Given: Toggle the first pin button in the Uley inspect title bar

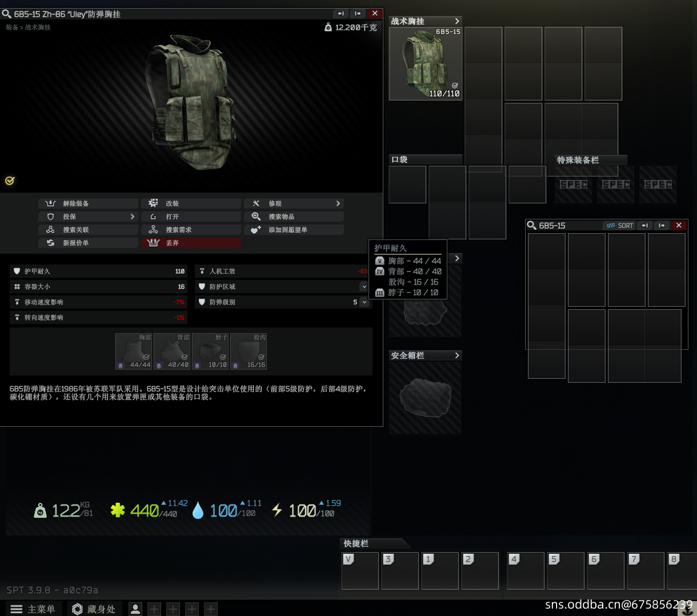Looking at the screenshot, I should click(x=341, y=13).
